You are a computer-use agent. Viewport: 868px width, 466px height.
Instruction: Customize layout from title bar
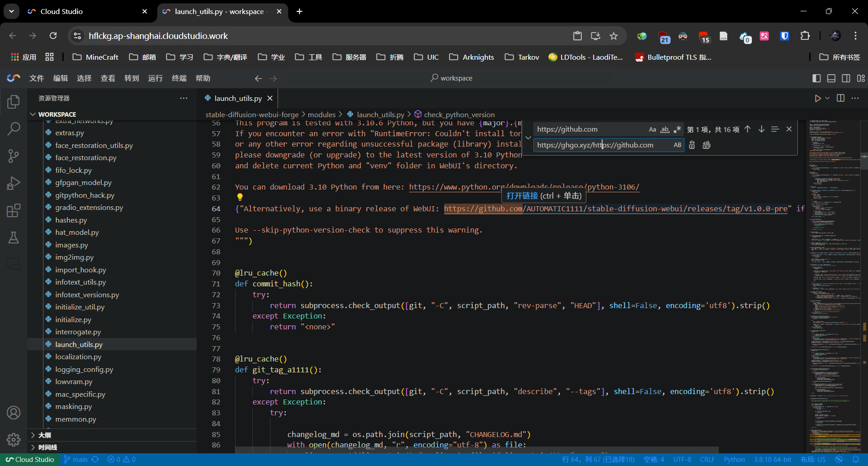point(861,78)
